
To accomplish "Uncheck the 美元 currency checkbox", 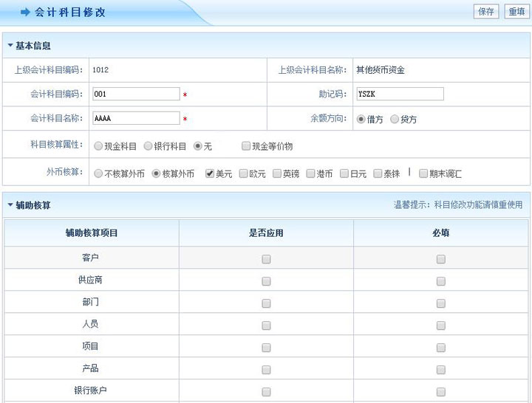I will 210,173.
